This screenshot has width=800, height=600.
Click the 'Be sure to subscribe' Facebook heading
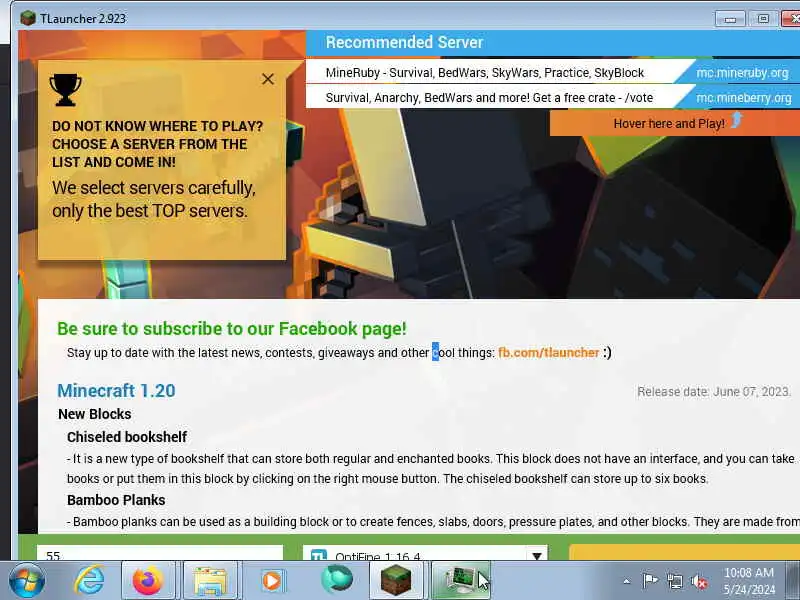pyautogui.click(x=232, y=329)
